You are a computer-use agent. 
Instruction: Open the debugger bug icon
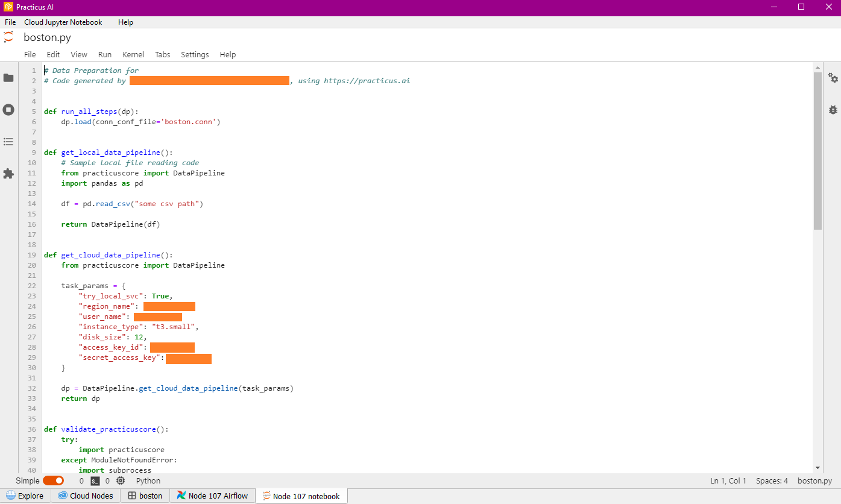point(833,110)
